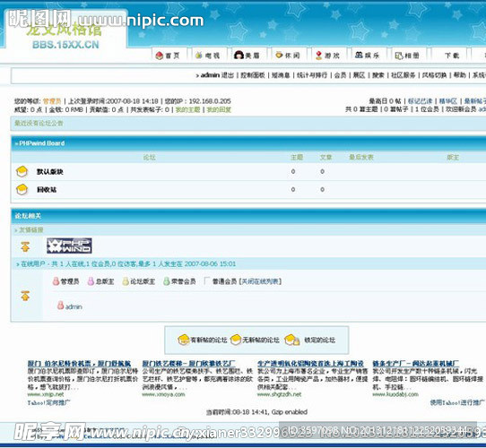
Task: Click the forum icon beside 默认版块
Action: (22, 171)
